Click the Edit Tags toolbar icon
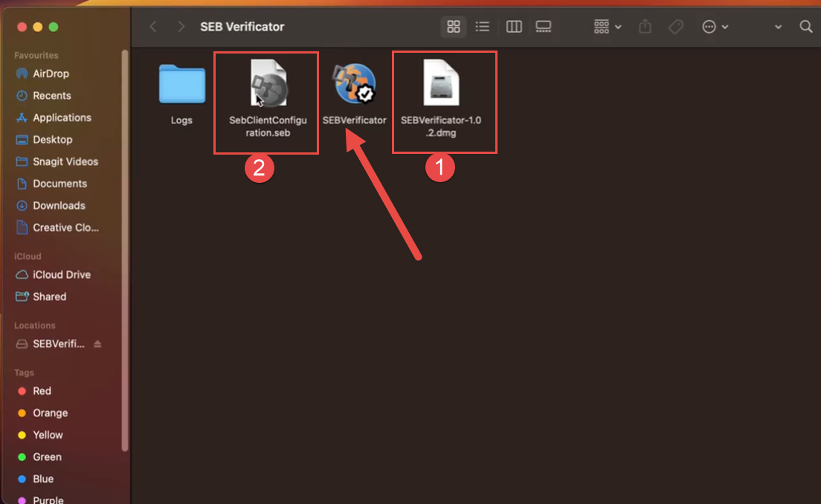This screenshot has width=821, height=504. coord(675,27)
